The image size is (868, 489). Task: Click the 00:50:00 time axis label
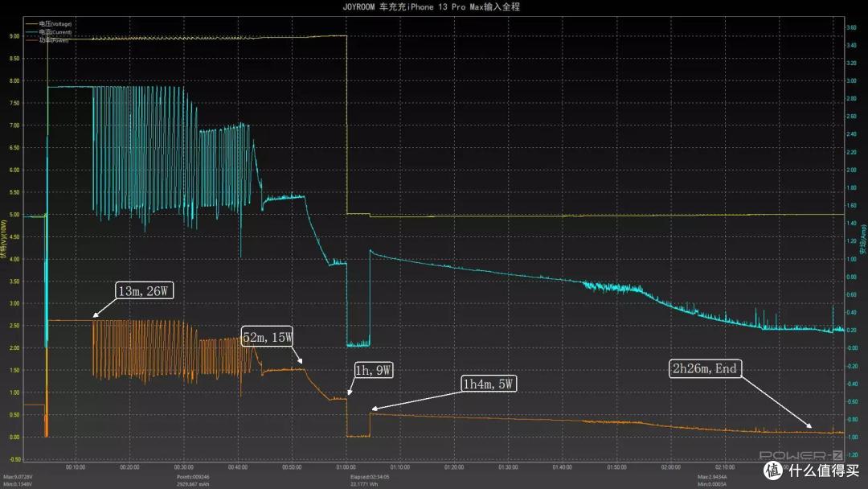point(292,467)
